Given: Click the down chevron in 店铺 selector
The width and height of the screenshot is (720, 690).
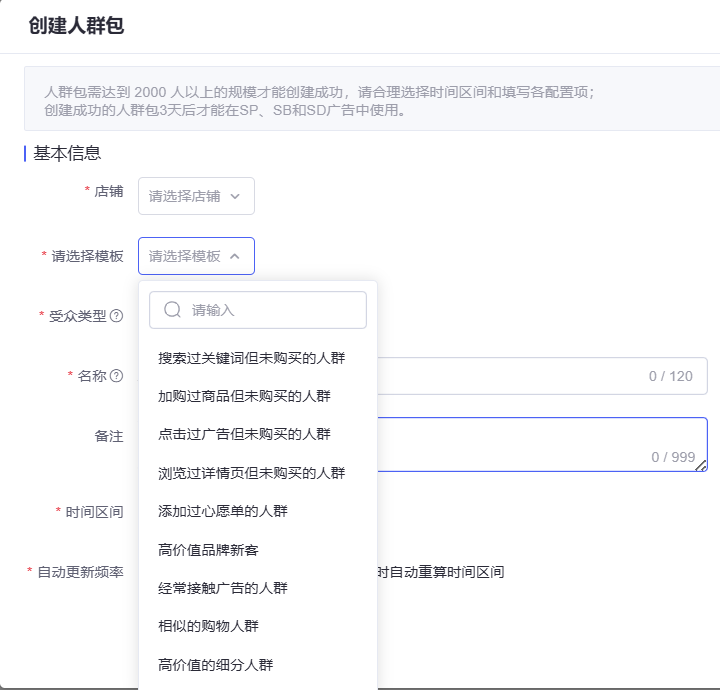Looking at the screenshot, I should click(x=235, y=196).
